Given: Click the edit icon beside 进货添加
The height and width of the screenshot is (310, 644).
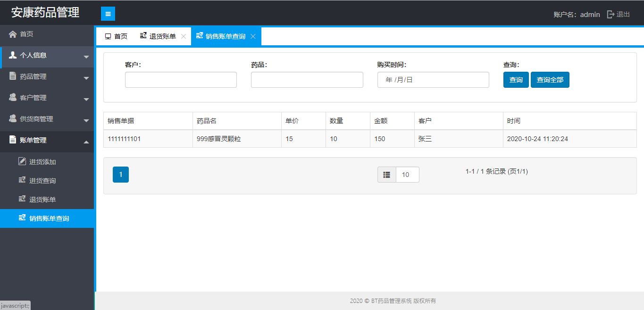Looking at the screenshot, I should point(22,161).
